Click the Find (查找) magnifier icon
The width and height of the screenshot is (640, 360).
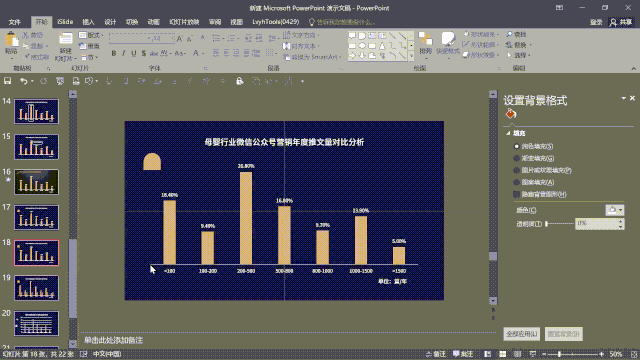coord(509,34)
